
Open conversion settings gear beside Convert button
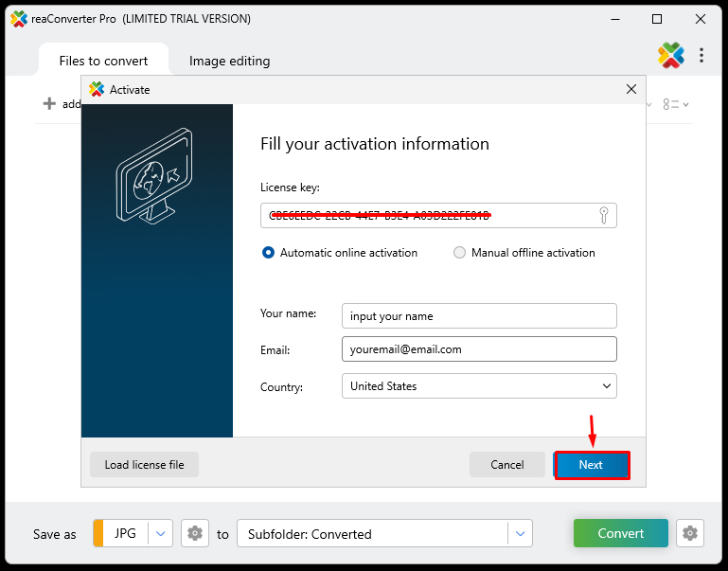click(x=691, y=533)
